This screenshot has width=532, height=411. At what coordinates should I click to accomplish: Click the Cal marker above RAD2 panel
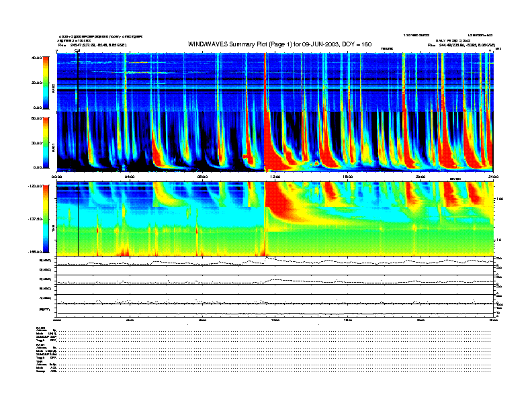click(77, 50)
